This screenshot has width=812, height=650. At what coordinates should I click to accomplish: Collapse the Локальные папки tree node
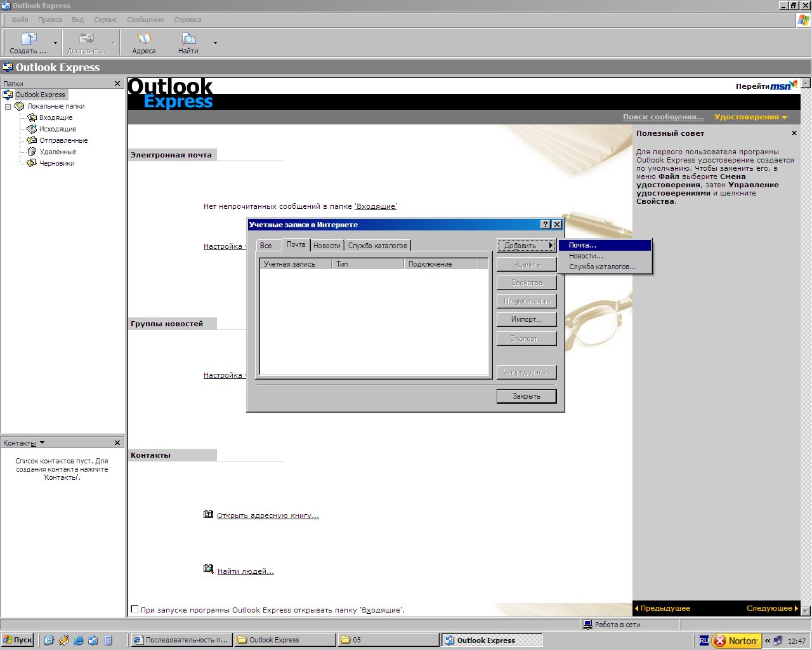8,107
